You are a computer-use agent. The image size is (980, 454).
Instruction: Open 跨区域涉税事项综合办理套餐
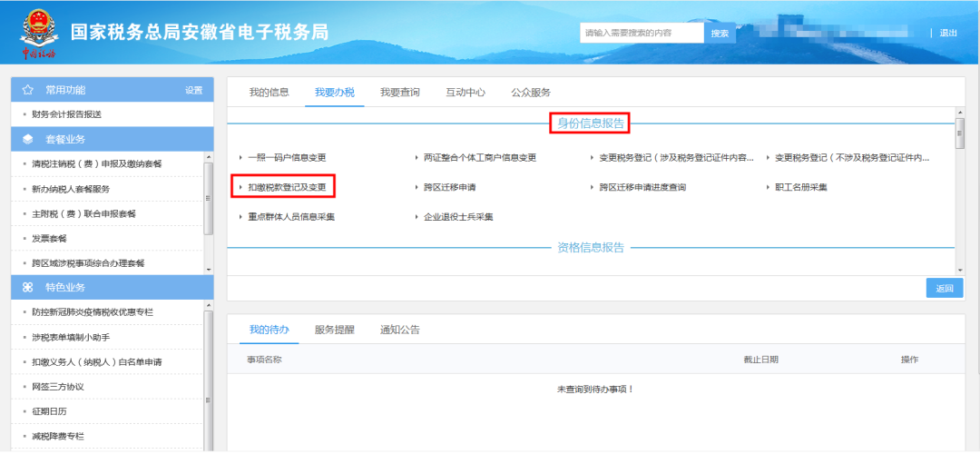88,263
